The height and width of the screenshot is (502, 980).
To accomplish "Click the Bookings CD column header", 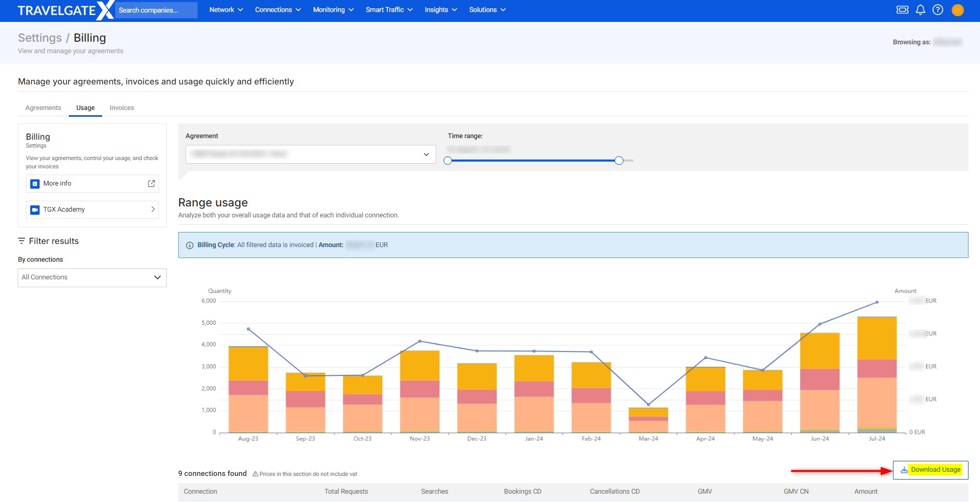I will coord(523,492).
